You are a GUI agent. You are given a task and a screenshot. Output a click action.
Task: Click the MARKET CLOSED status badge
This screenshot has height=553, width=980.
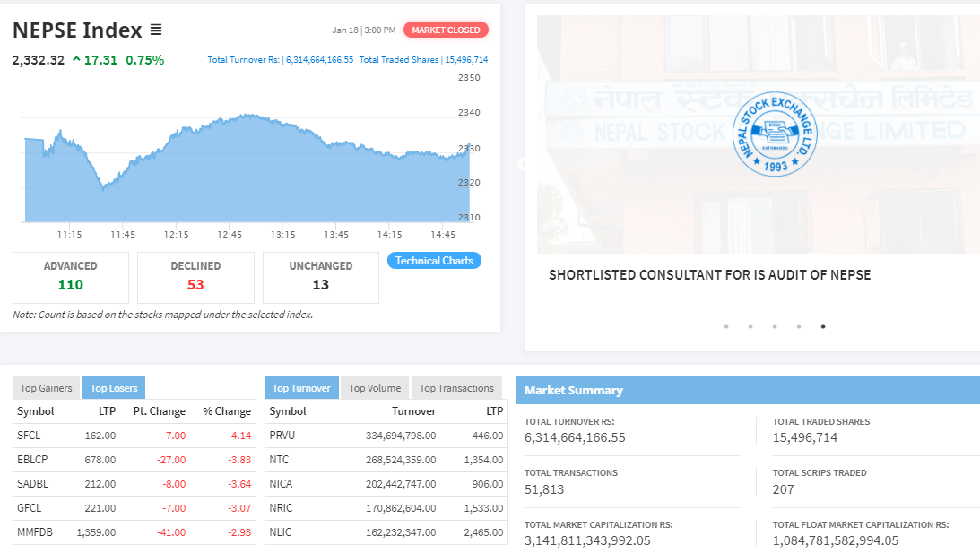446,30
